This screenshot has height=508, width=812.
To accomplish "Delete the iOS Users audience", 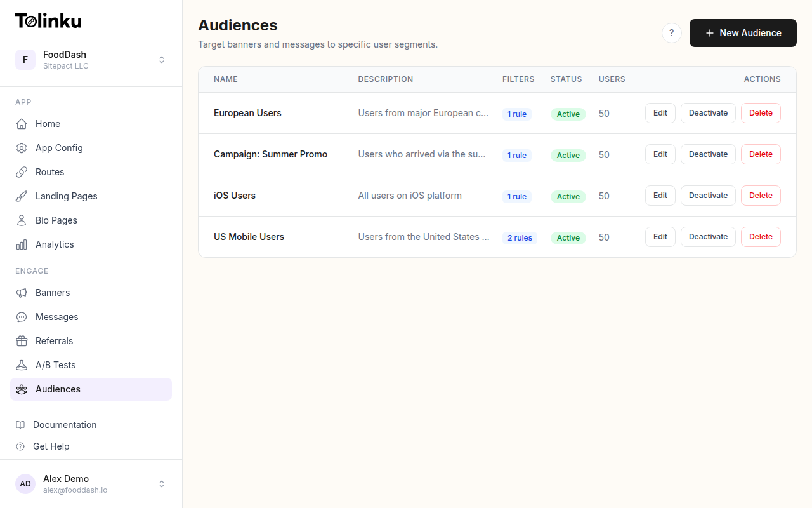I will pos(761,195).
